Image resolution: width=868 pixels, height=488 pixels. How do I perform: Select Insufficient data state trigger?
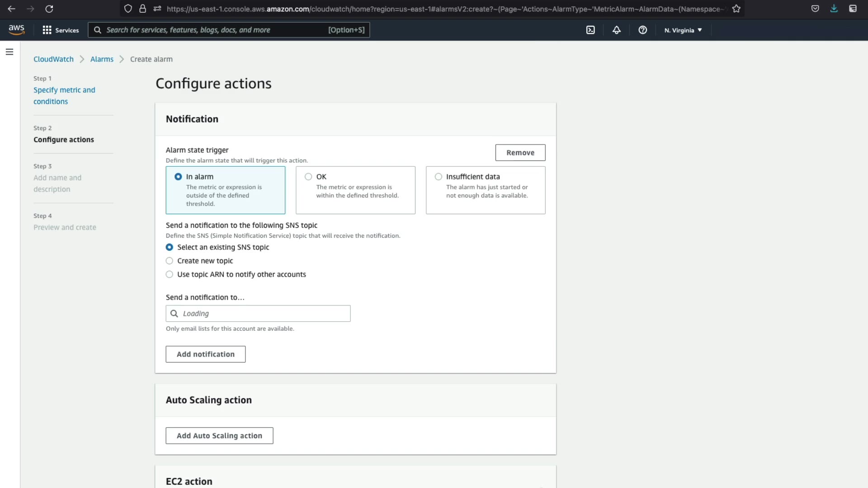tap(438, 177)
